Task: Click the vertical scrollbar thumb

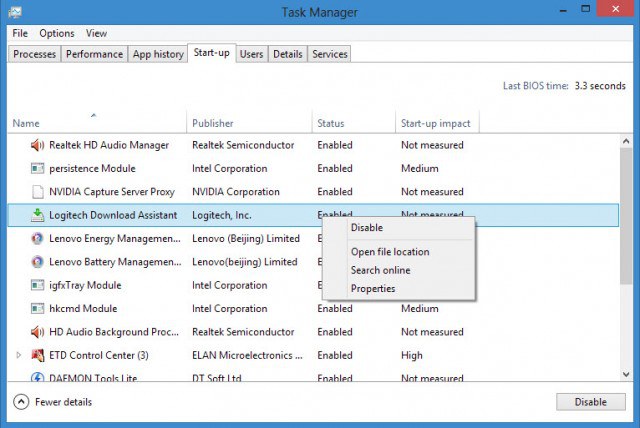Action: [626, 216]
